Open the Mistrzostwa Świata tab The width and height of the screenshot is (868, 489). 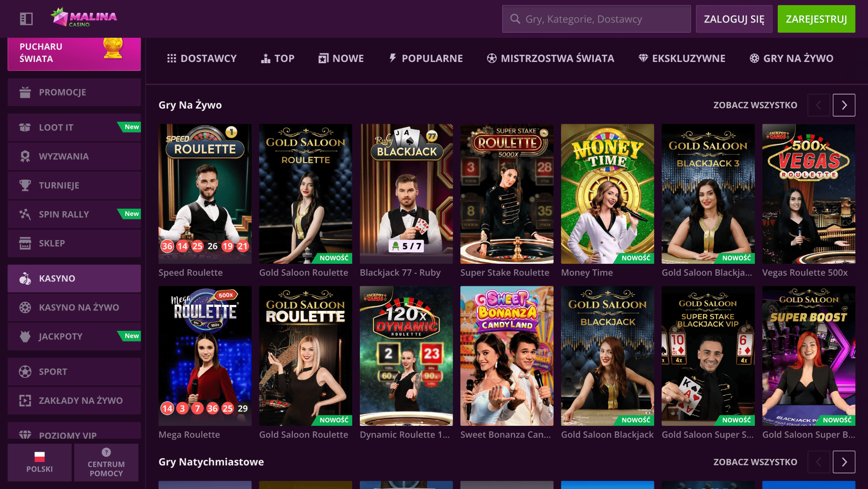pyautogui.click(x=551, y=59)
